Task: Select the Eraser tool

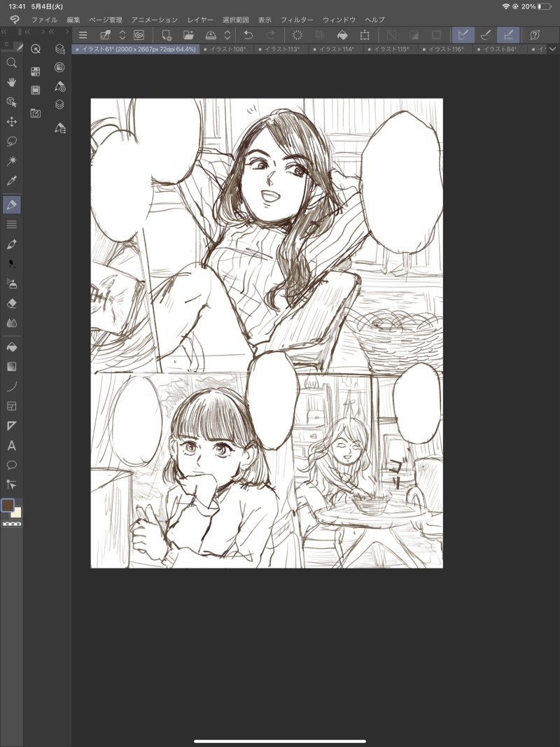Action: tap(11, 303)
